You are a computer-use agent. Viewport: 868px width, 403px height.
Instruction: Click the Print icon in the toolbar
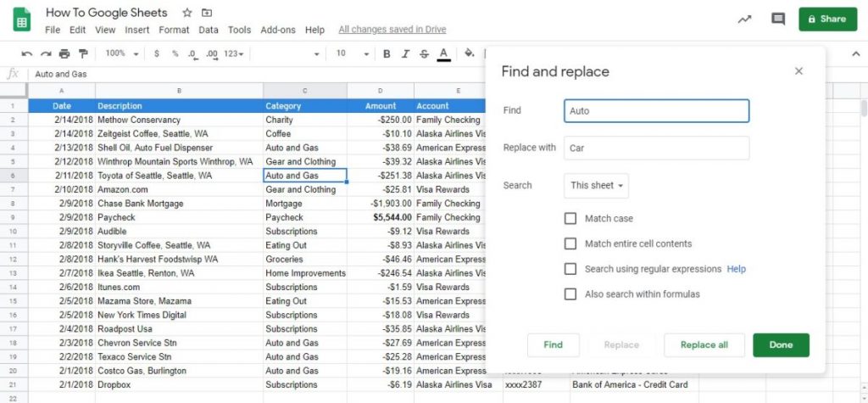pos(64,53)
